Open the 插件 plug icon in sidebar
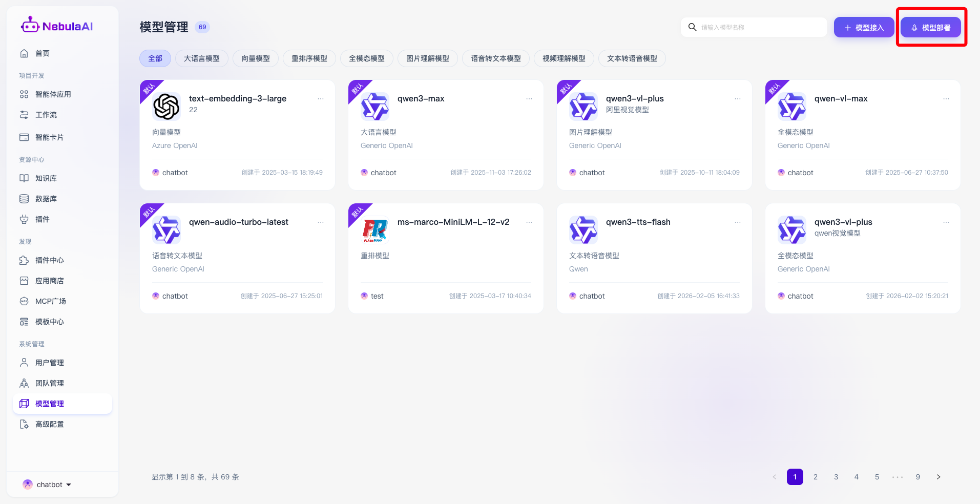 click(24, 219)
